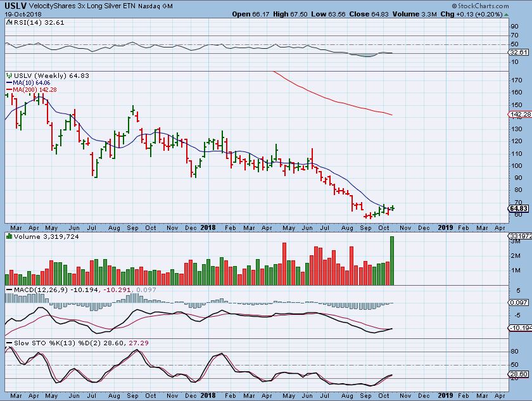Click the Volume 3,319,724 legend text

46,237
